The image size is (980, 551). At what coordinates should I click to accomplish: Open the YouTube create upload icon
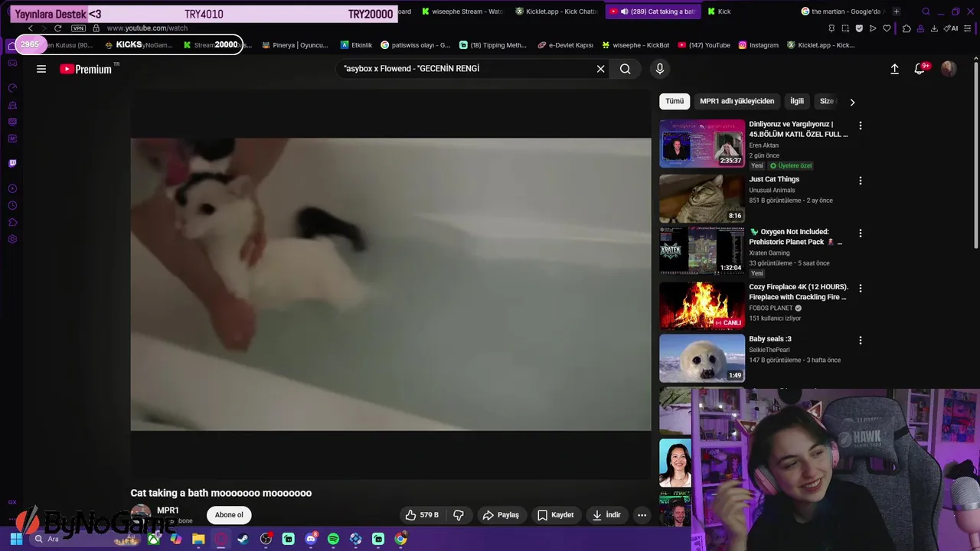tap(894, 69)
